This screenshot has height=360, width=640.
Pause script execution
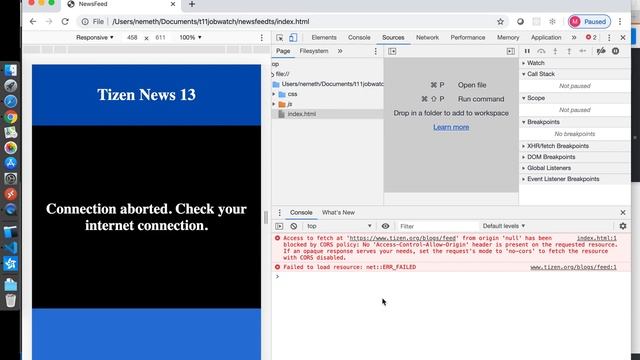(x=527, y=51)
